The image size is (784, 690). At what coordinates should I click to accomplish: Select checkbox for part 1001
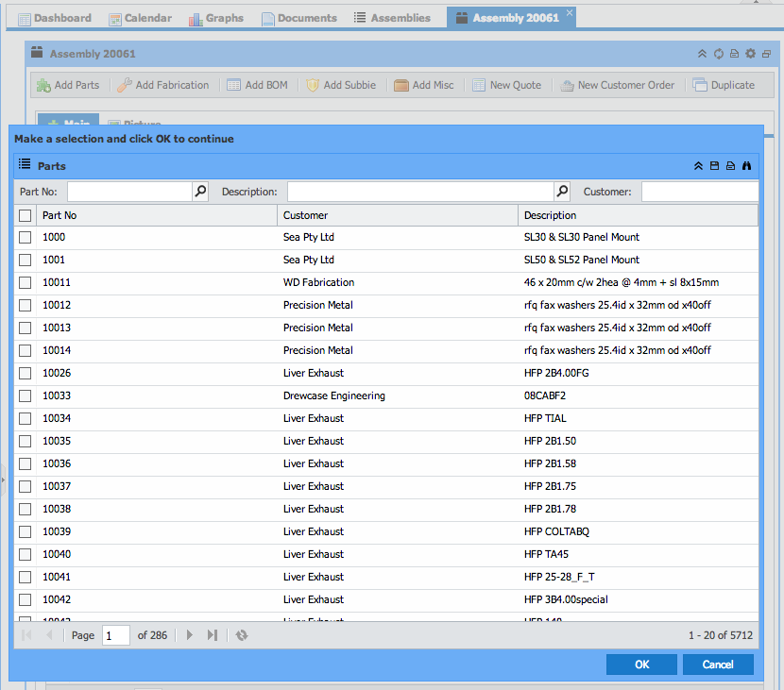pyautogui.click(x=25, y=260)
